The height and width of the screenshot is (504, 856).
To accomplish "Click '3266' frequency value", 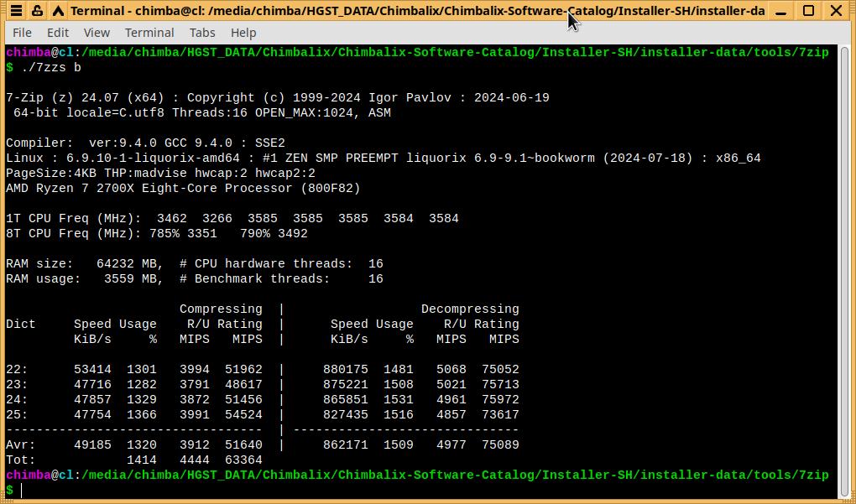I will point(217,219).
